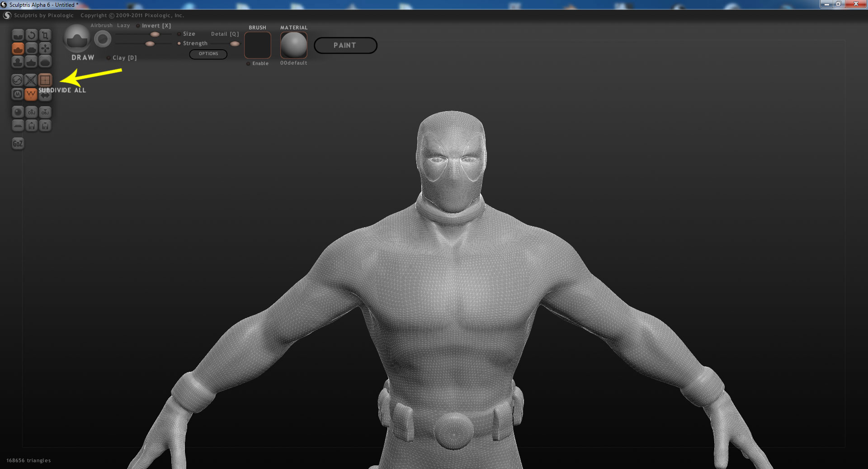Toggle the Lazy option
Screen dimensions: 868x469
point(123,26)
